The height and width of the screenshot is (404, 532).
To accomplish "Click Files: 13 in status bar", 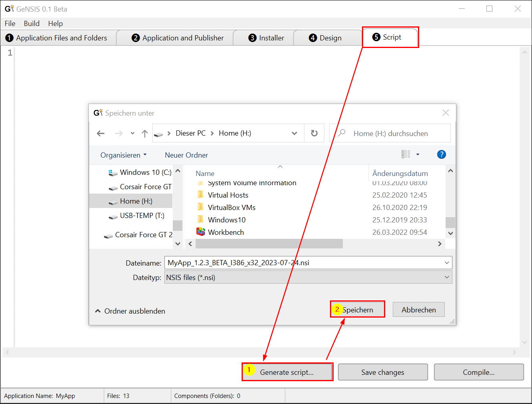I will [x=118, y=396].
